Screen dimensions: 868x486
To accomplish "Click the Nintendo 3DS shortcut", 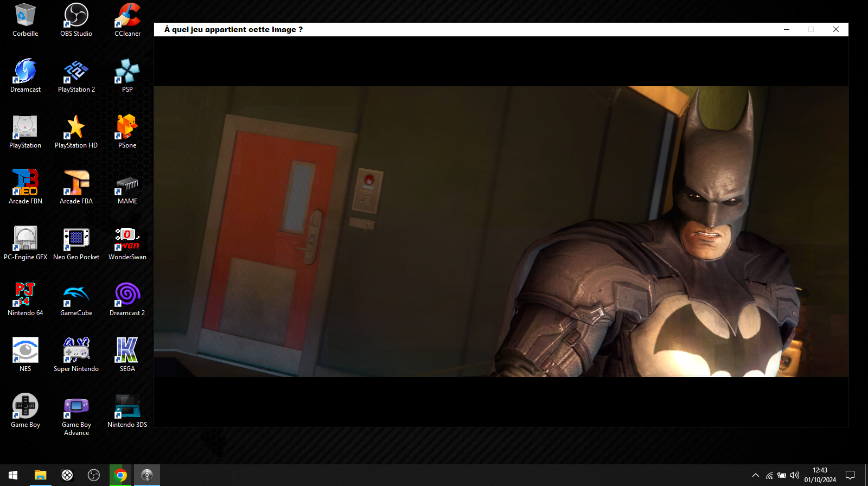I will [127, 411].
